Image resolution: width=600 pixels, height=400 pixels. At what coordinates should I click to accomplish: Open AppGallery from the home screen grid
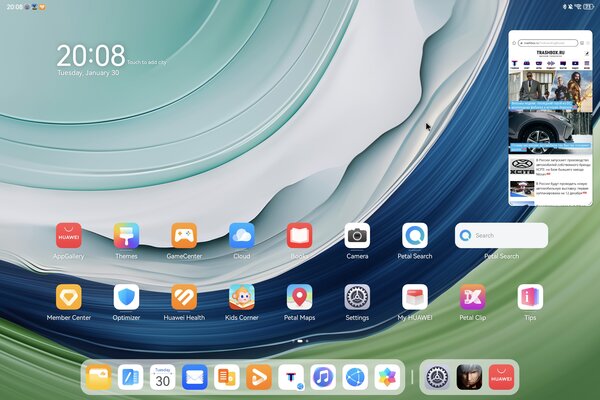click(x=68, y=235)
